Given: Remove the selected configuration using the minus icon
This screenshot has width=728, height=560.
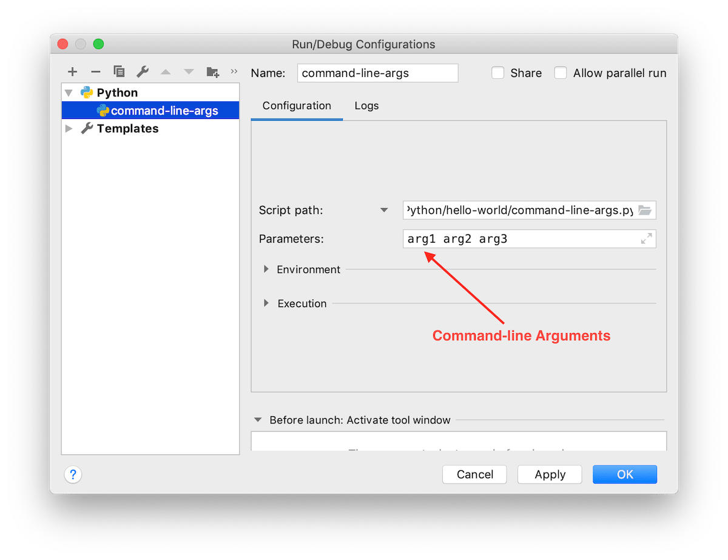Looking at the screenshot, I should (x=95, y=72).
